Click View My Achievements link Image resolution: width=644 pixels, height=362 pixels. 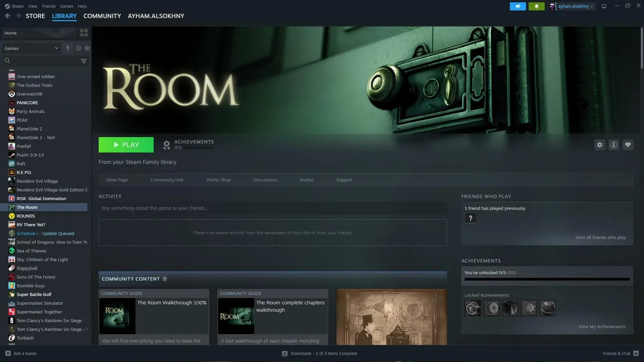pos(602,327)
